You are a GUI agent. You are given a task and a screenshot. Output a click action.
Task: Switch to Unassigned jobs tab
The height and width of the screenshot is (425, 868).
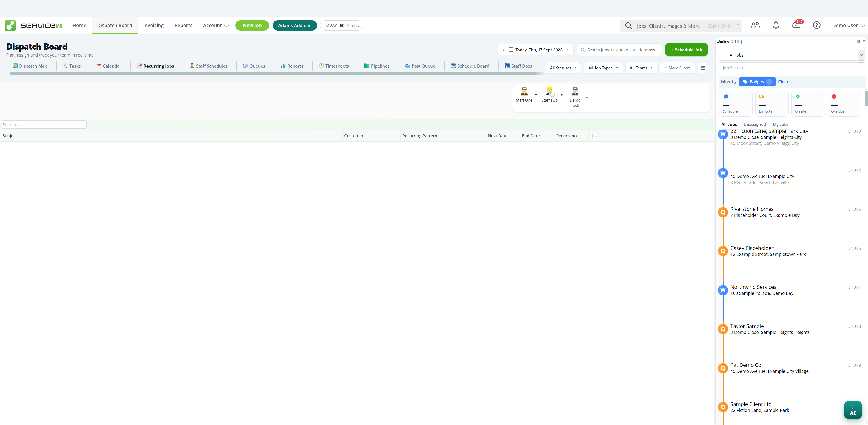tap(755, 124)
